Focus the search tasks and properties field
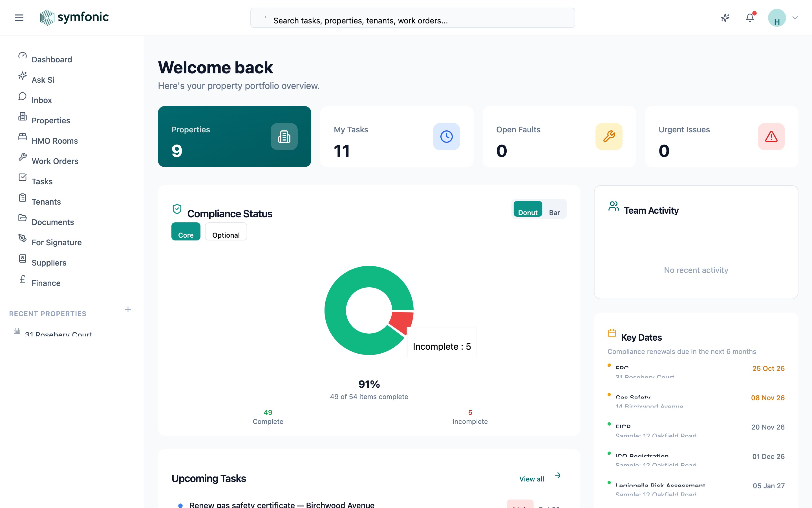This screenshot has height=508, width=812. (412, 18)
